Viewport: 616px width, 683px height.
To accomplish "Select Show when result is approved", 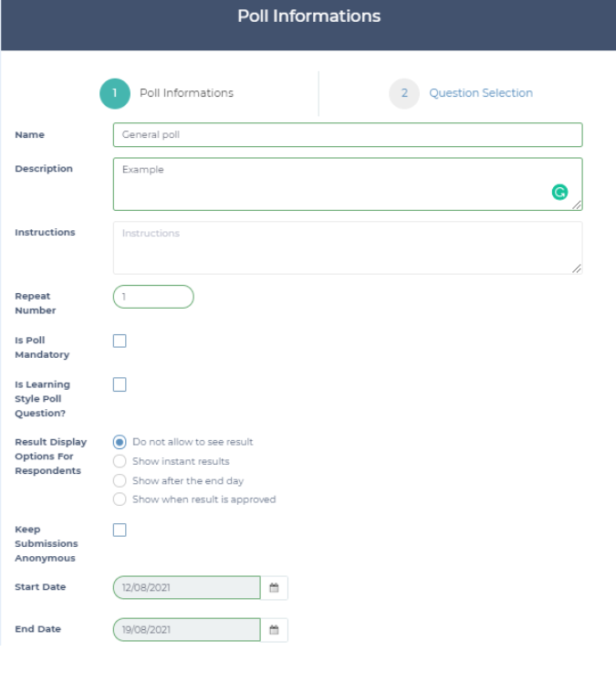I will point(120,499).
